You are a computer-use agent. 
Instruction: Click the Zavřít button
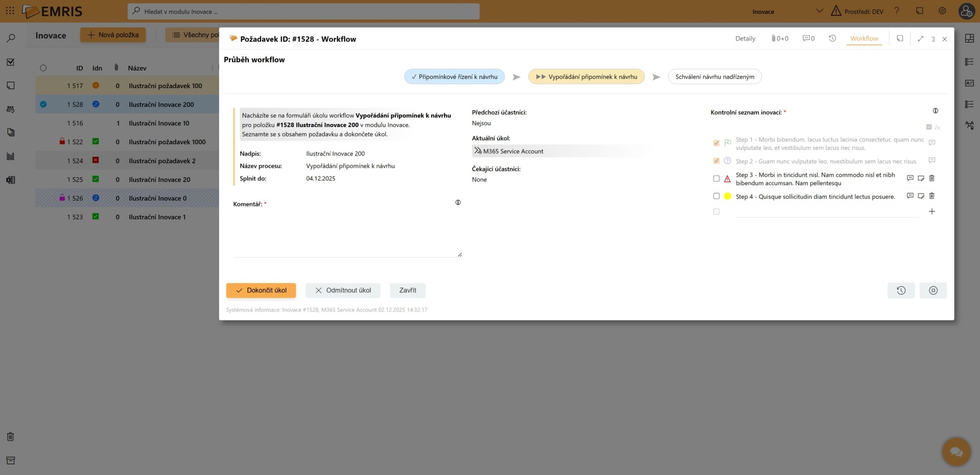point(407,290)
